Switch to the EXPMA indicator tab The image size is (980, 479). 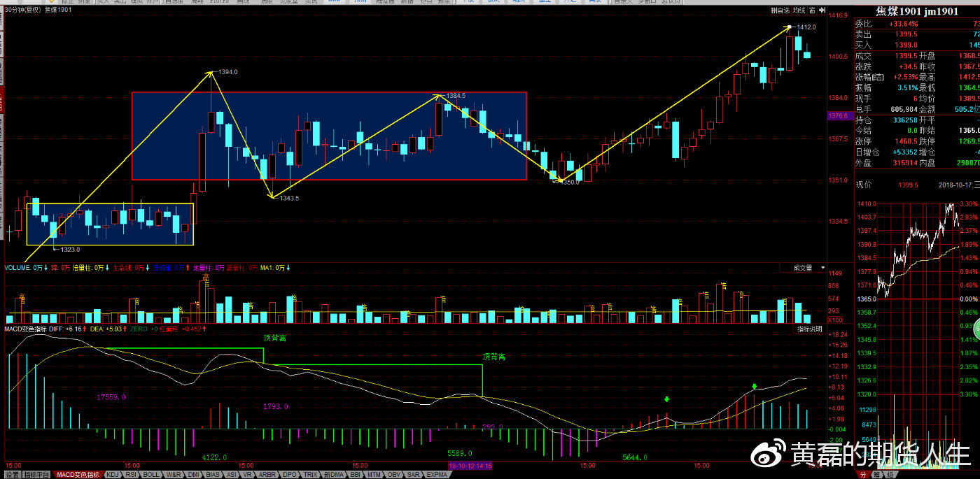437,475
